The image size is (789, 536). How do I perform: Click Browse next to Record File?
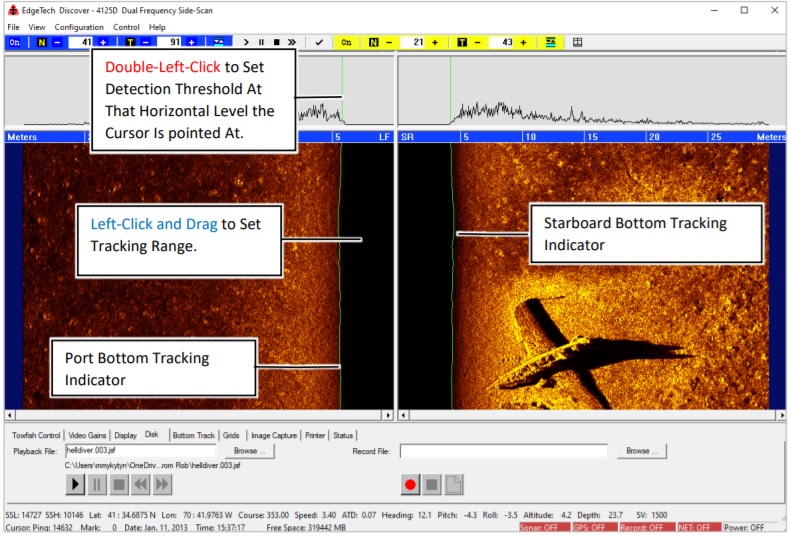pyautogui.click(x=642, y=451)
